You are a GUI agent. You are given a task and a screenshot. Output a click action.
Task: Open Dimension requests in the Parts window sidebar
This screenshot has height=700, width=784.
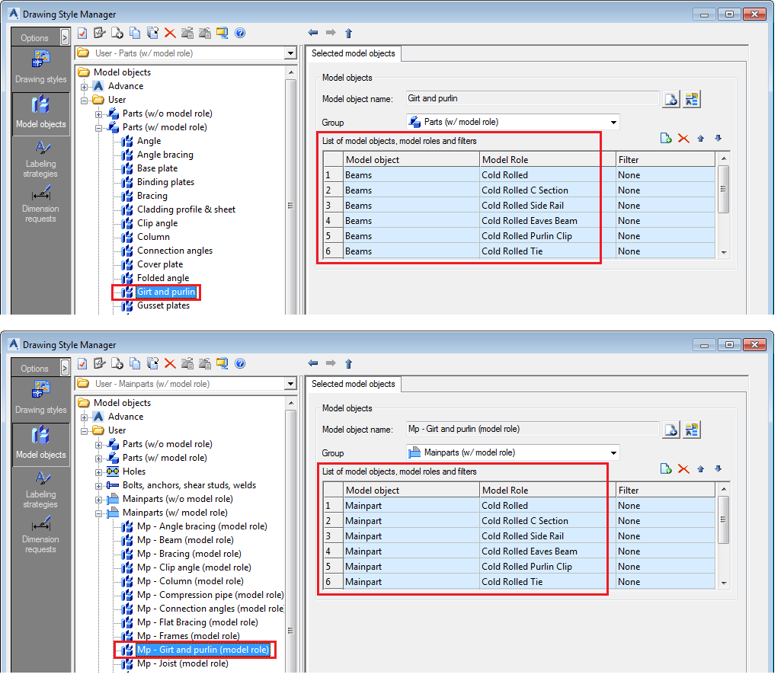[40, 204]
